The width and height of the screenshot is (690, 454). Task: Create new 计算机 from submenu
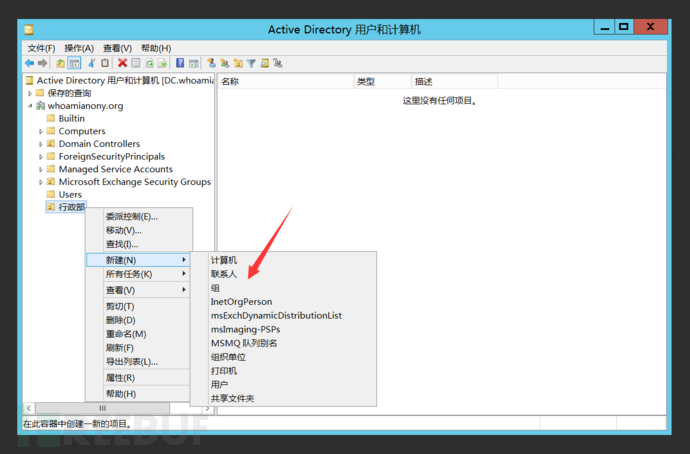pyautogui.click(x=283, y=260)
